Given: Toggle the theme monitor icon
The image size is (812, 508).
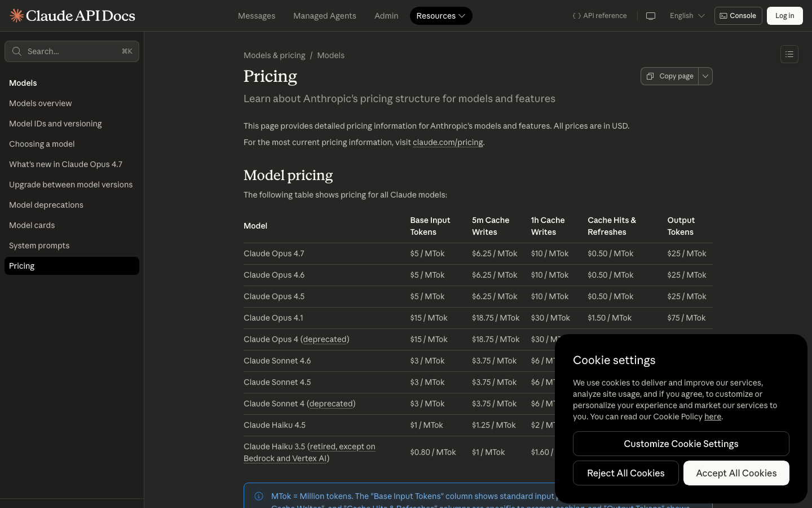Looking at the screenshot, I should click(x=650, y=16).
